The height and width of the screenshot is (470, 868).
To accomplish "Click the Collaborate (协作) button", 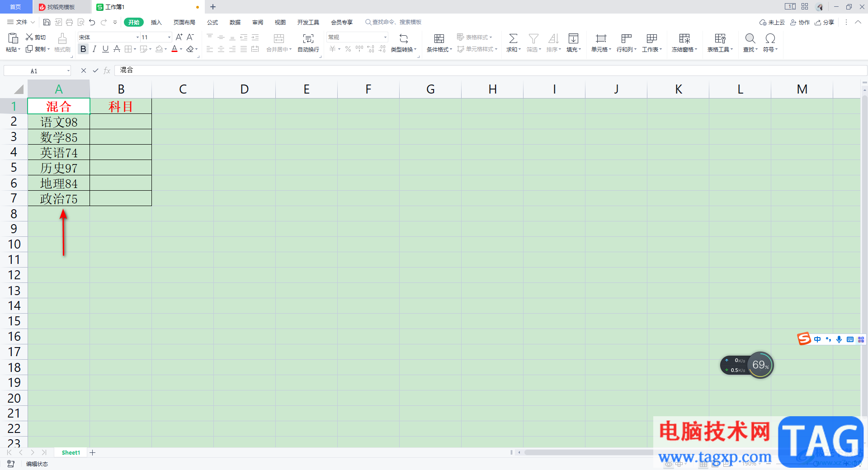I will (800, 22).
